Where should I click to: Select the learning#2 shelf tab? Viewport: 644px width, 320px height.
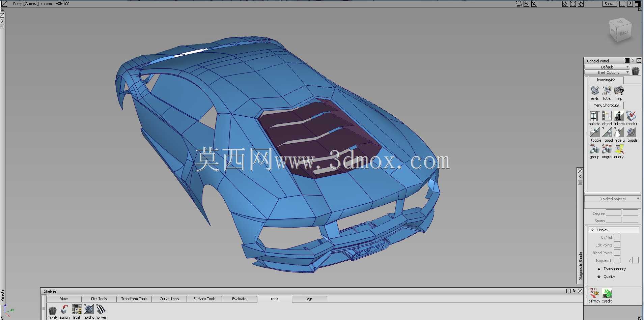606,80
